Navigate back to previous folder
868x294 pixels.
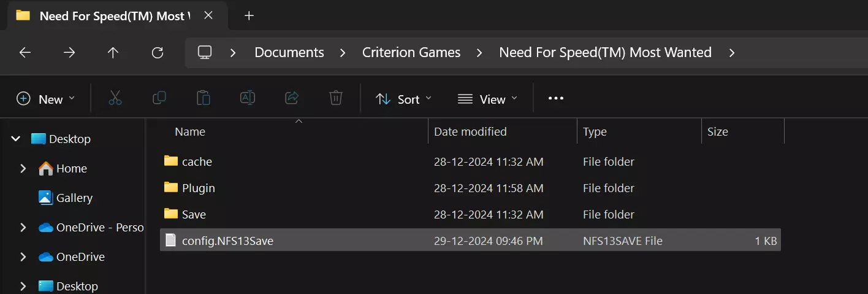(x=25, y=53)
